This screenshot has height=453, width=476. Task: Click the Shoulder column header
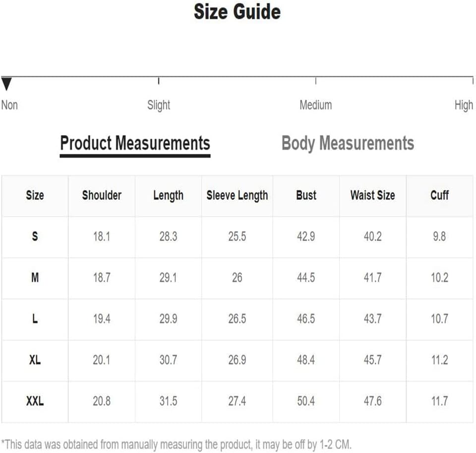[102, 195]
